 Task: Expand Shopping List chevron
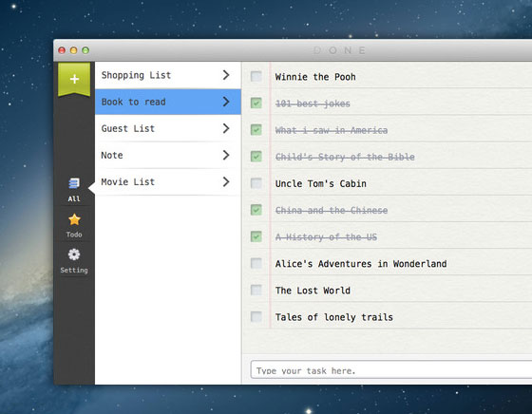[226, 75]
